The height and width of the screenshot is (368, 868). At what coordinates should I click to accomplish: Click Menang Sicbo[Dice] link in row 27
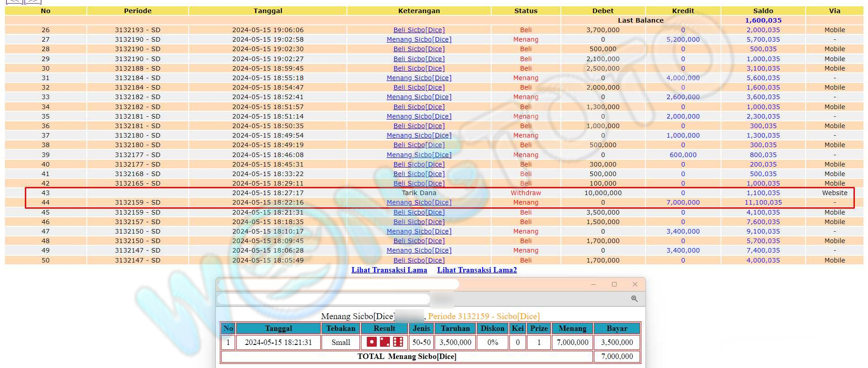tap(419, 39)
